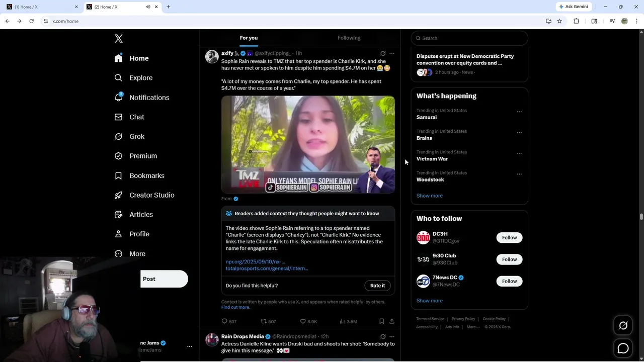Click the Post button
Screen dimensions: 644x362
tap(164, 279)
